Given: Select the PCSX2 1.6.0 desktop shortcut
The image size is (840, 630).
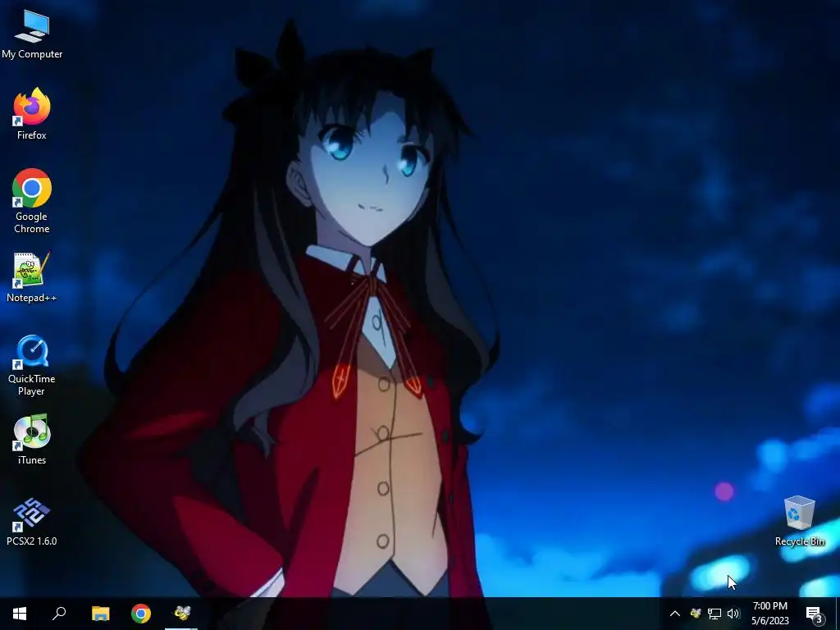Looking at the screenshot, I should 32,521.
